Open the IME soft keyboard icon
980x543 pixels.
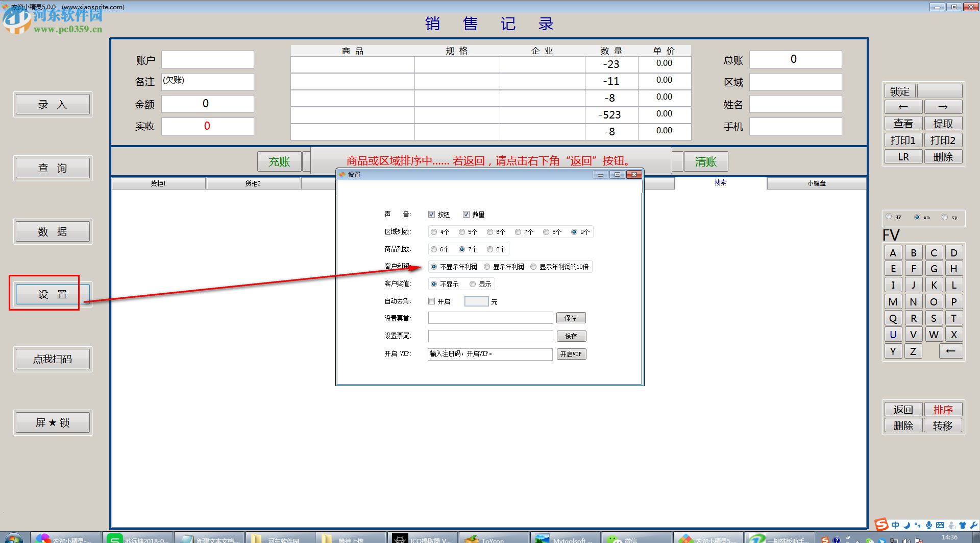pyautogui.click(x=940, y=525)
